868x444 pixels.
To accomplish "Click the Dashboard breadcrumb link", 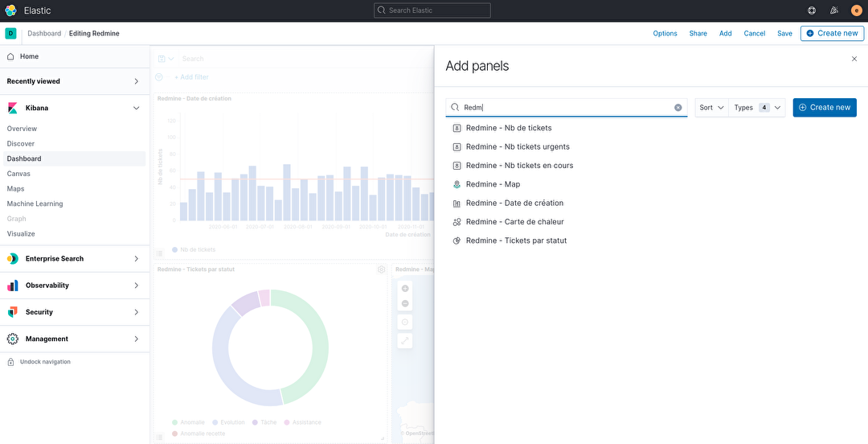I will tap(44, 33).
